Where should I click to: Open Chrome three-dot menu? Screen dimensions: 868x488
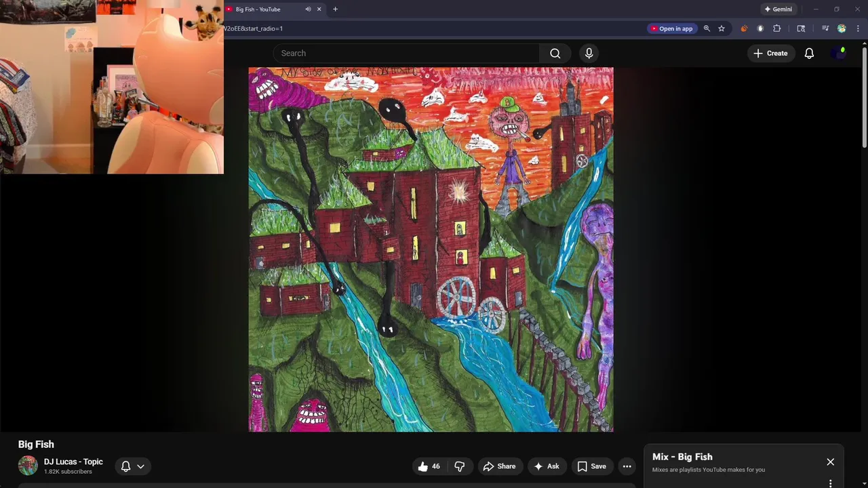858,28
